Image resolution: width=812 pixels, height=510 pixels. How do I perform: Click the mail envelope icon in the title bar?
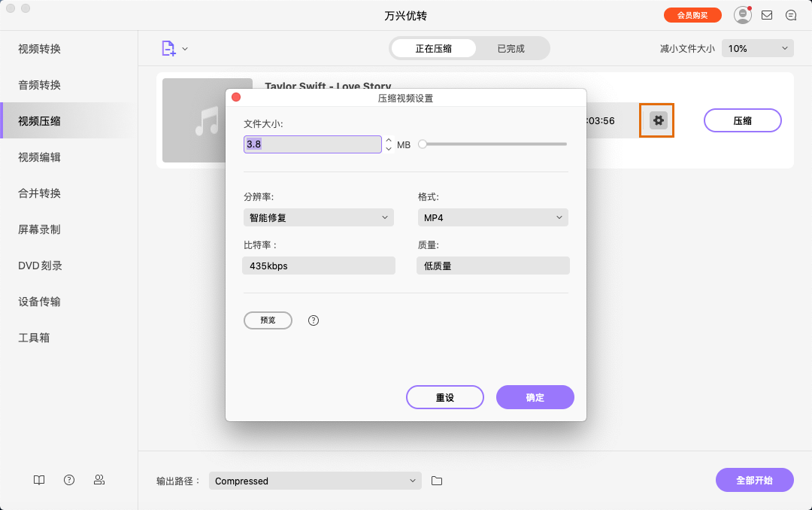(x=767, y=14)
